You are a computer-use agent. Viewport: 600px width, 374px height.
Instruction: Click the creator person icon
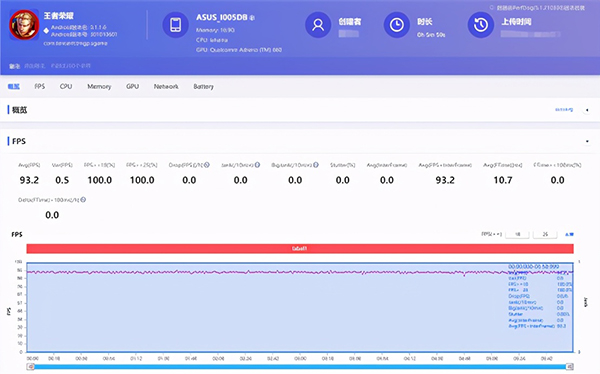point(318,25)
